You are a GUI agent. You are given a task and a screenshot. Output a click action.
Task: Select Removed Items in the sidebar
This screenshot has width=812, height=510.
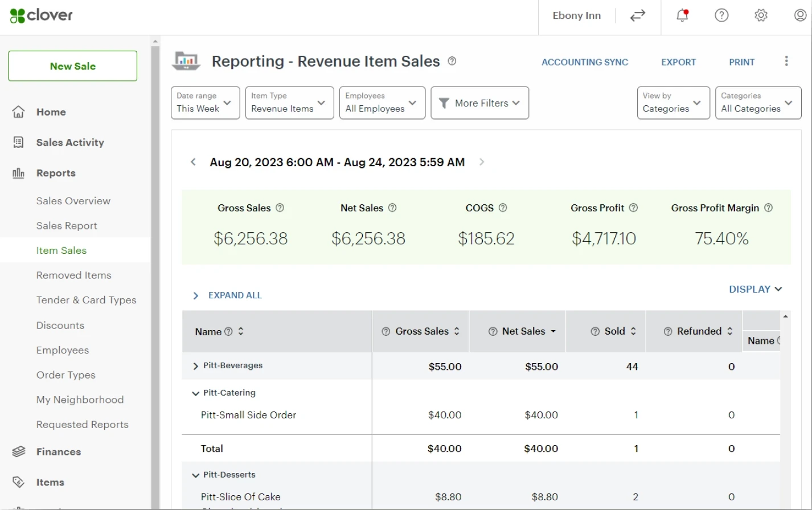73,275
